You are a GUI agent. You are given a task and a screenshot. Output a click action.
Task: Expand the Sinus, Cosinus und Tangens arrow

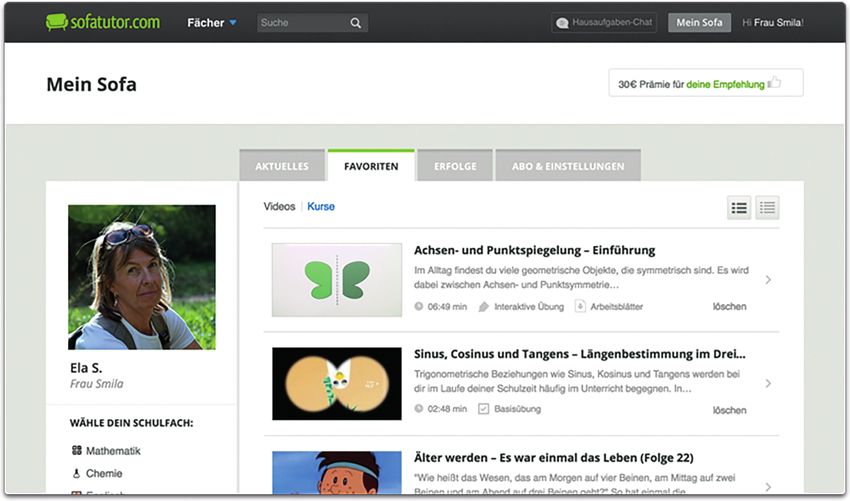tap(768, 383)
